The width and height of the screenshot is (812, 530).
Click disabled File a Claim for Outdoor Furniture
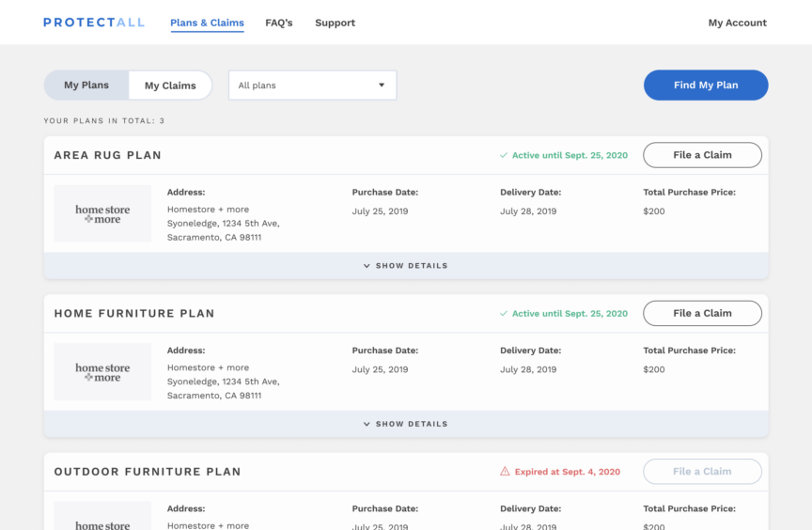[x=702, y=472]
